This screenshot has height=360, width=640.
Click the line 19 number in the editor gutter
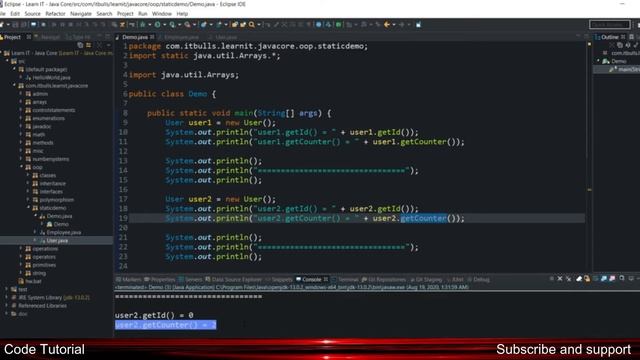(x=123, y=218)
